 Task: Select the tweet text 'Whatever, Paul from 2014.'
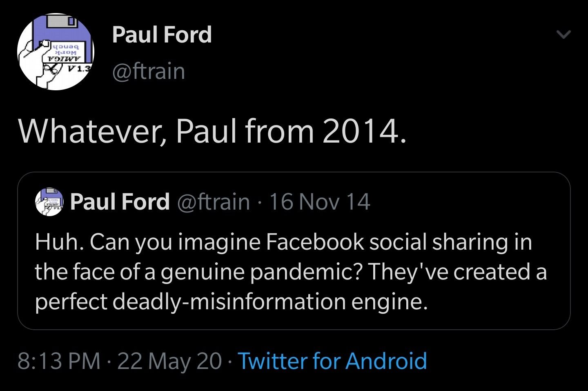212,131
